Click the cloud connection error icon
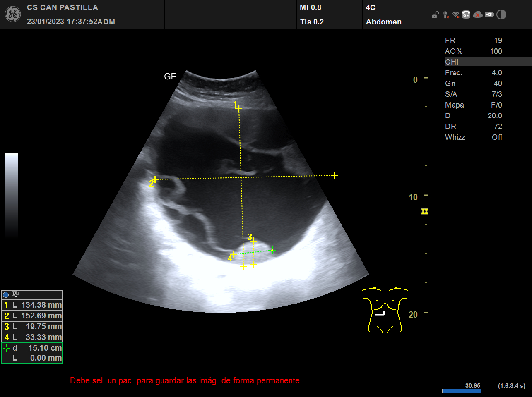The image size is (532, 397). [x=478, y=15]
